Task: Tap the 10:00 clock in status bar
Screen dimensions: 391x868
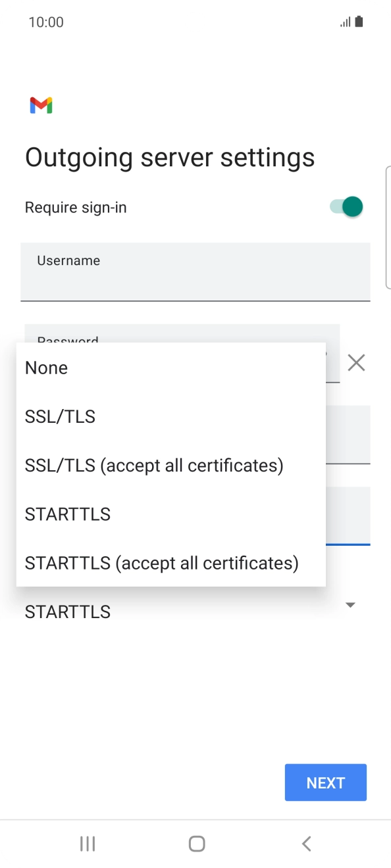Action: tap(46, 22)
